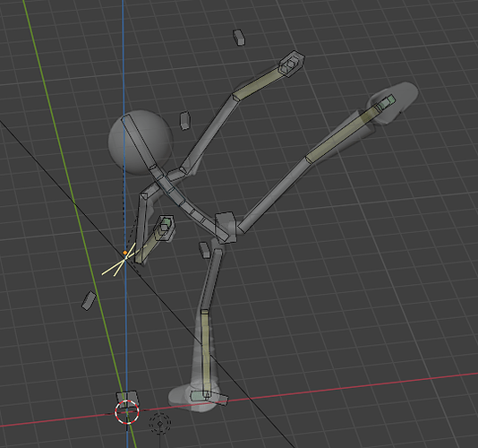Image resolution: width=478 pixels, height=448 pixels.
Task: Click the red-white 3D cursor at the origin
Action: coord(127,412)
